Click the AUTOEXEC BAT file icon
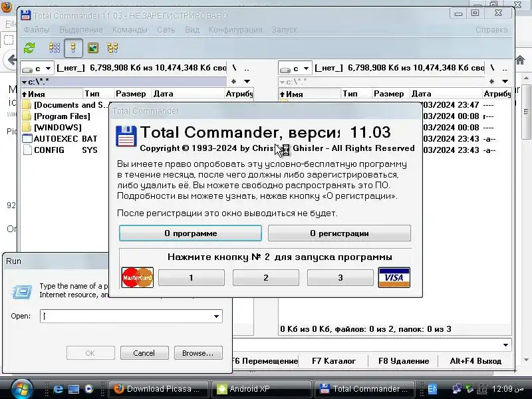This screenshot has height=399, width=532. (x=27, y=138)
